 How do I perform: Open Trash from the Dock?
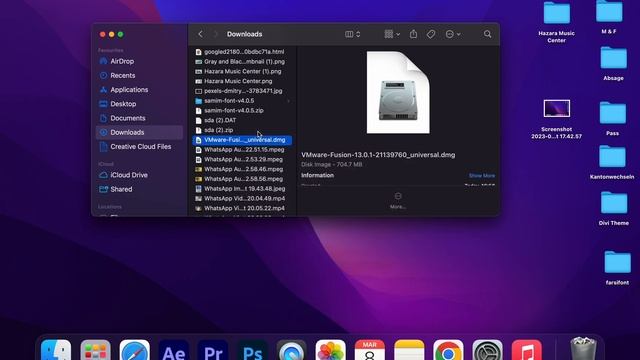583,349
